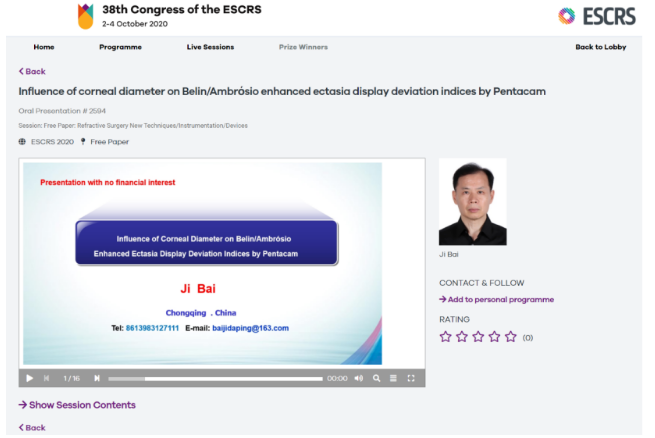The width and height of the screenshot is (655, 438).
Task: Click the email baijidaping@163.com
Action: click(250, 328)
